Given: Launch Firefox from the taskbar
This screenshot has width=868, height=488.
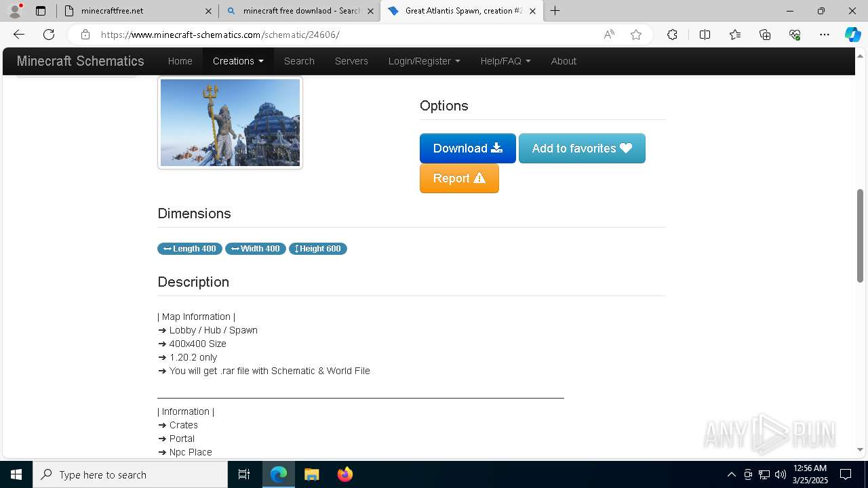Looking at the screenshot, I should [x=344, y=474].
